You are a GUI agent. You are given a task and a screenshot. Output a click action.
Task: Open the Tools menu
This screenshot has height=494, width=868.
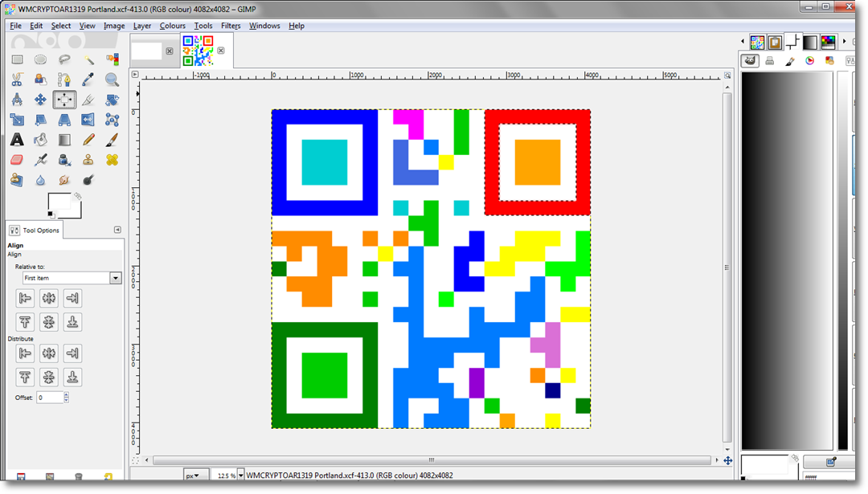point(203,26)
